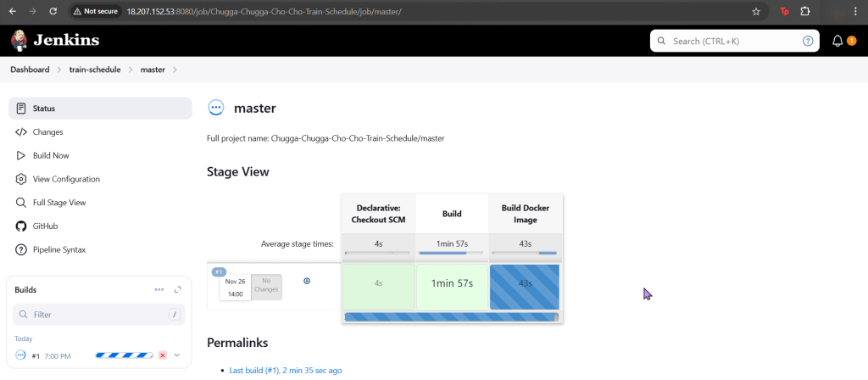Image resolution: width=868 pixels, height=380 pixels.
Task: Click the Build Now play icon
Action: click(x=21, y=156)
